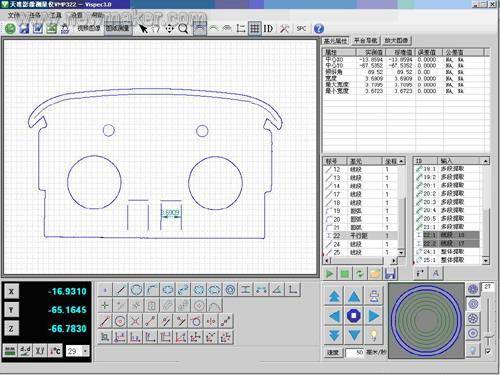Screen dimensions: 500x375
Task: Open program file with folder icon
Action: click(375, 274)
